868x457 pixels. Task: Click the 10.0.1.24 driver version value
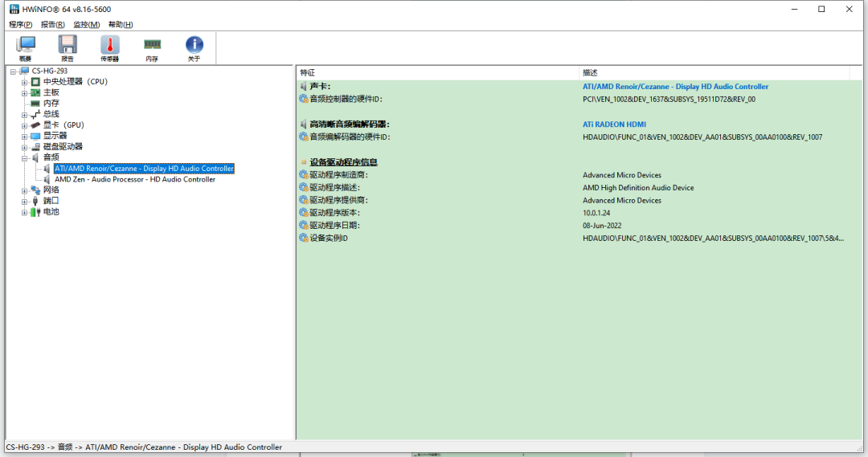596,213
